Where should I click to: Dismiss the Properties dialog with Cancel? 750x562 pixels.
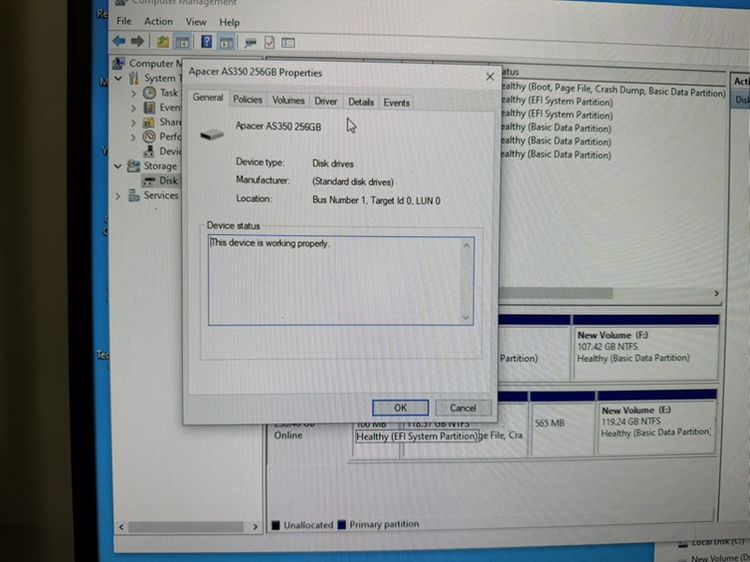463,408
